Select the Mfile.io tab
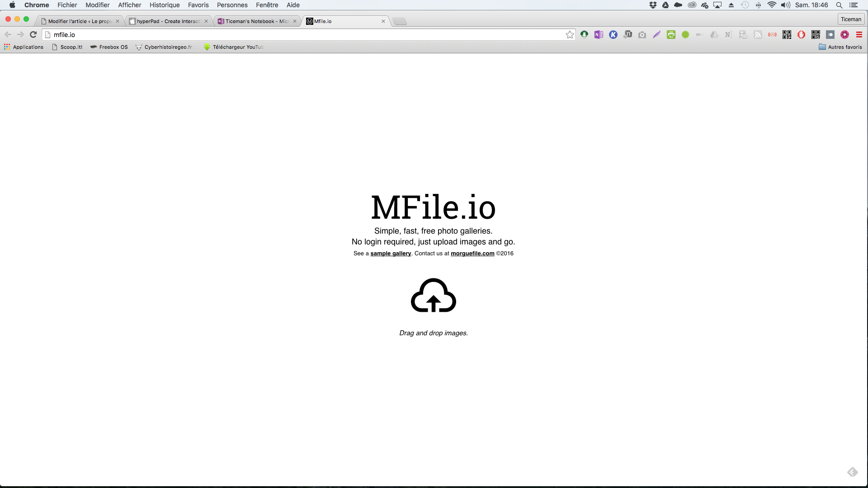Image resolution: width=868 pixels, height=488 pixels. pyautogui.click(x=345, y=21)
